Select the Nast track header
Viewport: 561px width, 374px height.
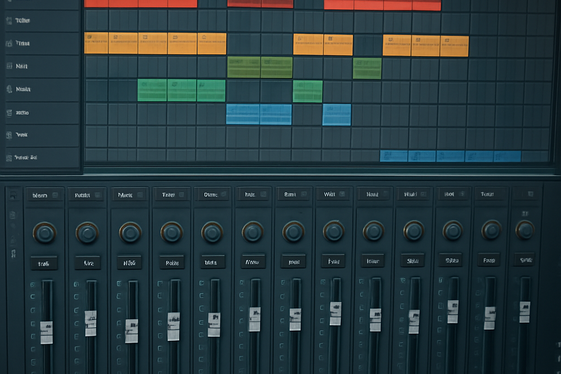(x=42, y=66)
